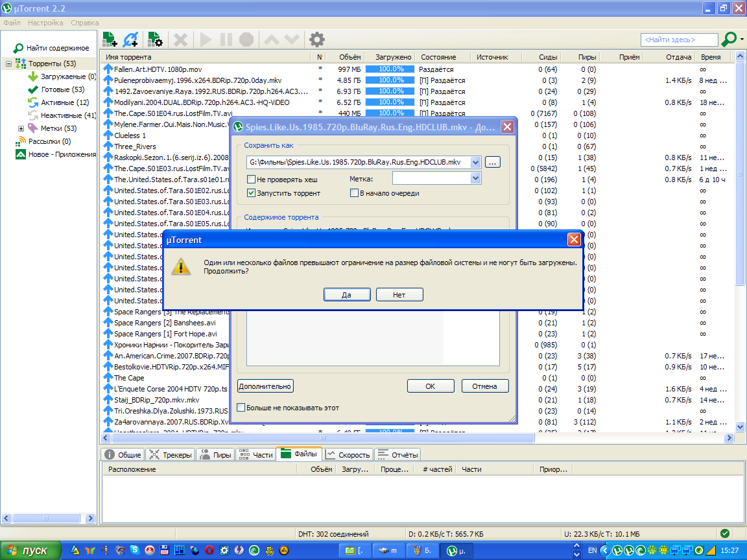Switch to the Трекеры tab
747x560 pixels.
[x=171, y=455]
